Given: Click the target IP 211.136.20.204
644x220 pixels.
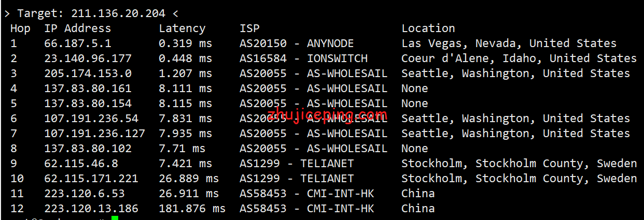Looking at the screenshot, I should click(x=118, y=13).
